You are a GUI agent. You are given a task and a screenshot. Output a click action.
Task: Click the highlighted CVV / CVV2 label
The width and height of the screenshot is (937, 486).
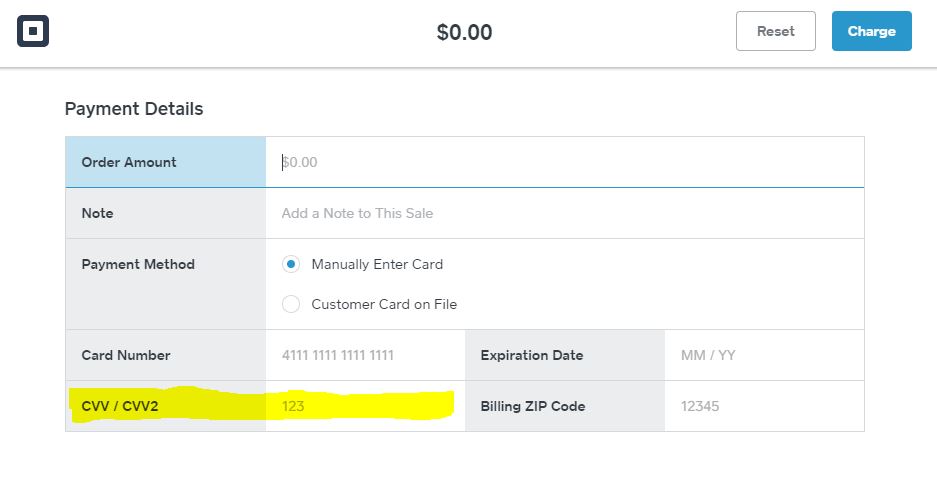pyautogui.click(x=120, y=406)
